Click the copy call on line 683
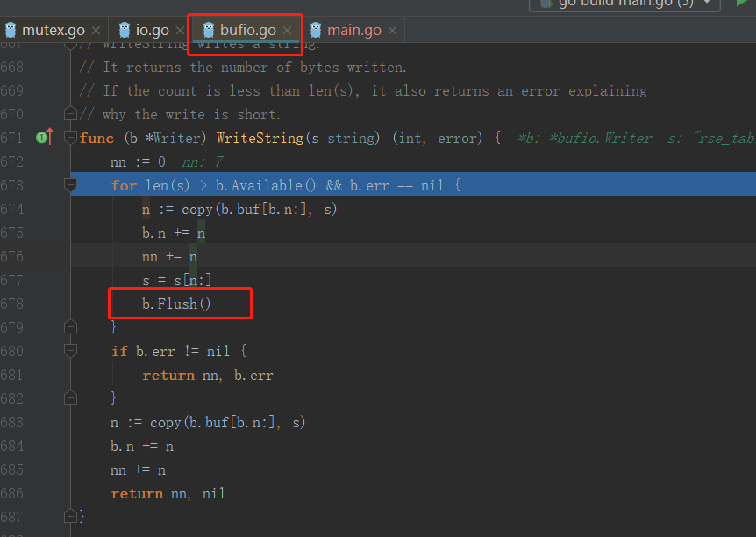Image resolution: width=756 pixels, height=537 pixels. click(x=227, y=423)
